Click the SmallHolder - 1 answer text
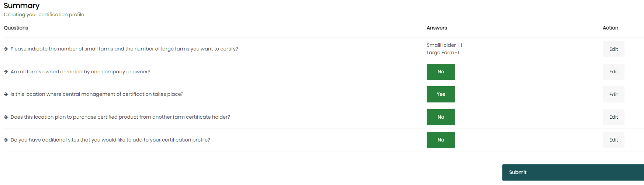The image size is (644, 185). (444, 45)
